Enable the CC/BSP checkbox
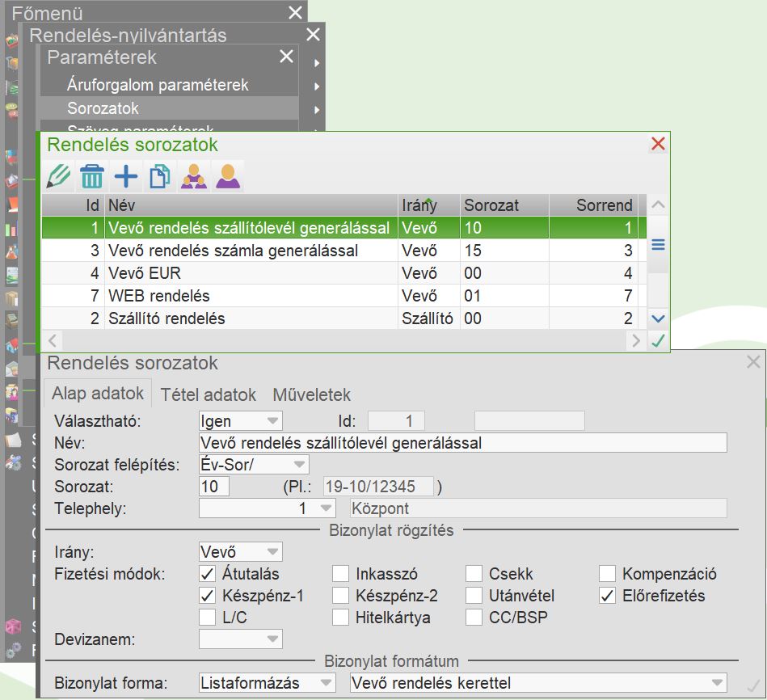Screen dimensions: 767x700 [x=474, y=618]
